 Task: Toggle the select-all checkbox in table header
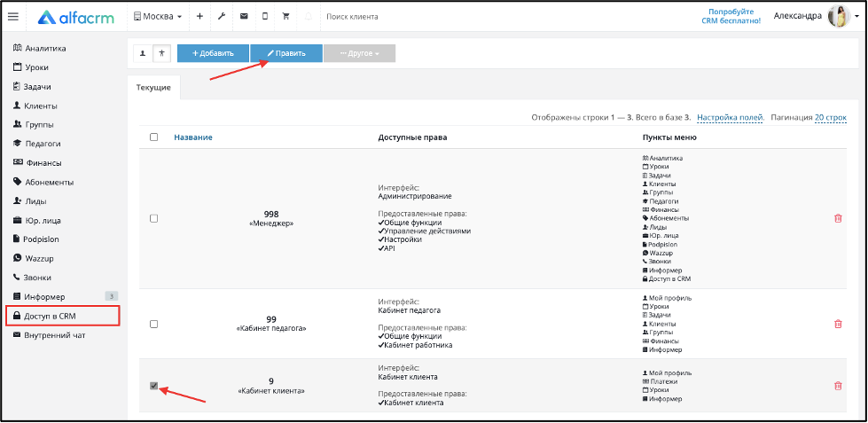[x=154, y=137]
